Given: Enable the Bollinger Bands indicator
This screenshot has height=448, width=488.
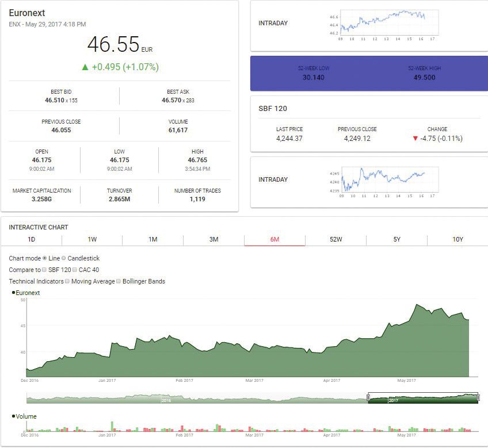Looking at the screenshot, I should 119,282.
